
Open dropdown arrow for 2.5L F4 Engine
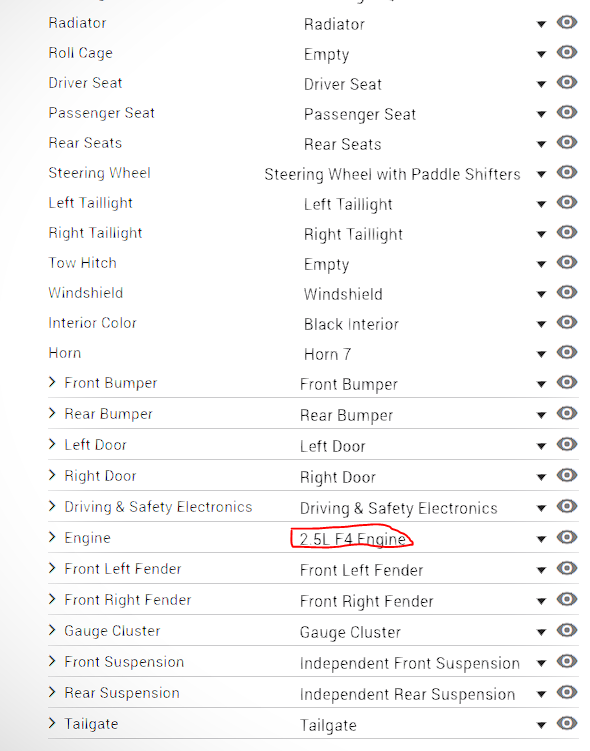(541, 539)
